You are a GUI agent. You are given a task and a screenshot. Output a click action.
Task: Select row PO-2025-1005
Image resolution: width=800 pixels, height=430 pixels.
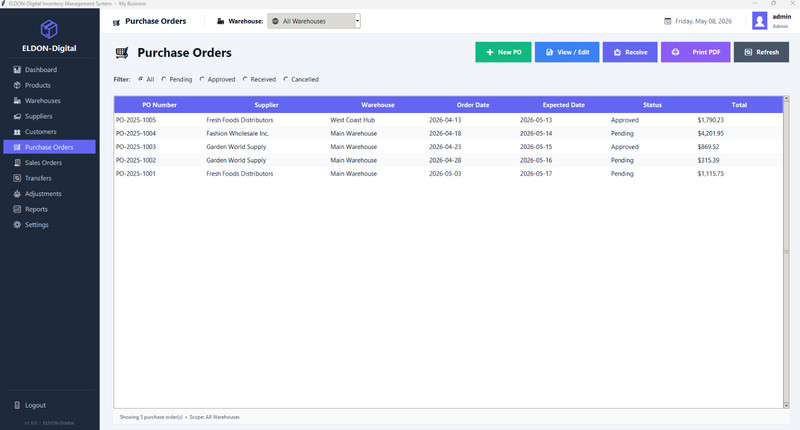point(448,120)
